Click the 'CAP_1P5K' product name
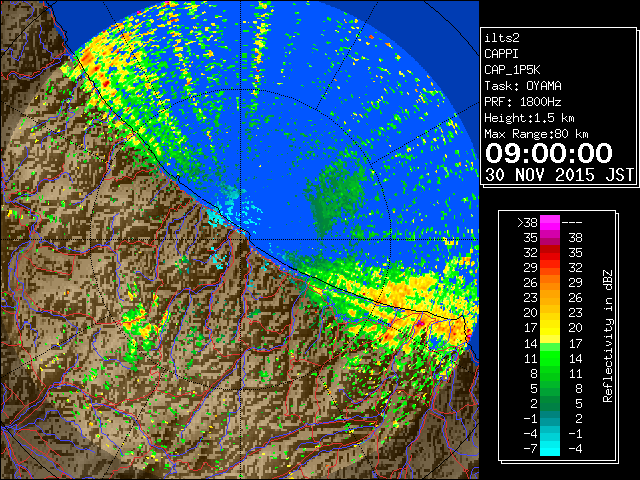This screenshot has width=640, height=480. 512,70
